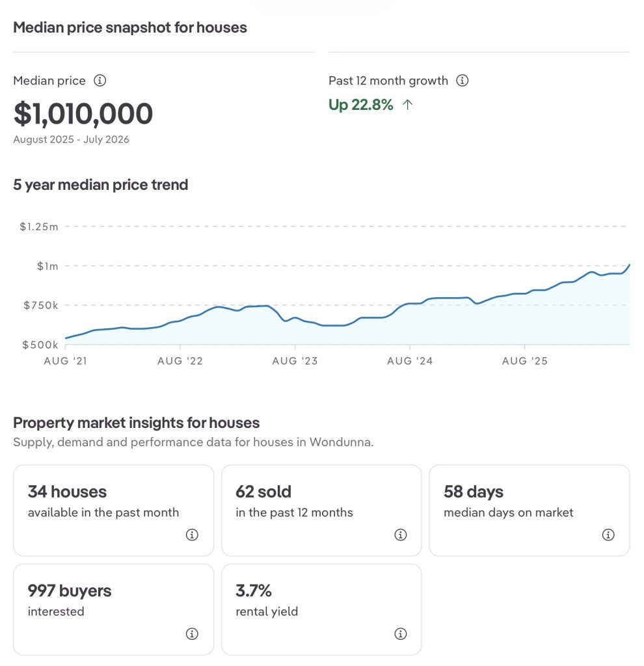The height and width of the screenshot is (666, 644).
Task: Click the 5 year median price trend heading
Action: [101, 185]
